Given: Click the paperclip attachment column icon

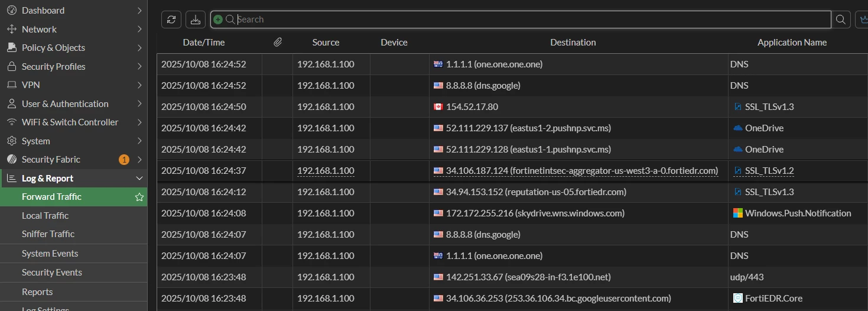Looking at the screenshot, I should pyautogui.click(x=278, y=43).
